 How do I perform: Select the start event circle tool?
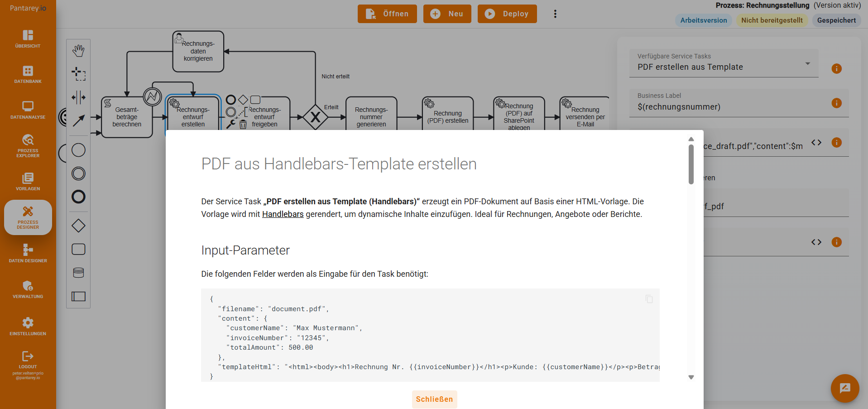(x=78, y=150)
